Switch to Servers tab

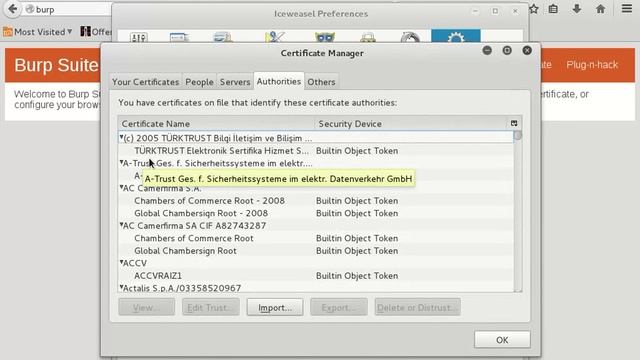(235, 82)
